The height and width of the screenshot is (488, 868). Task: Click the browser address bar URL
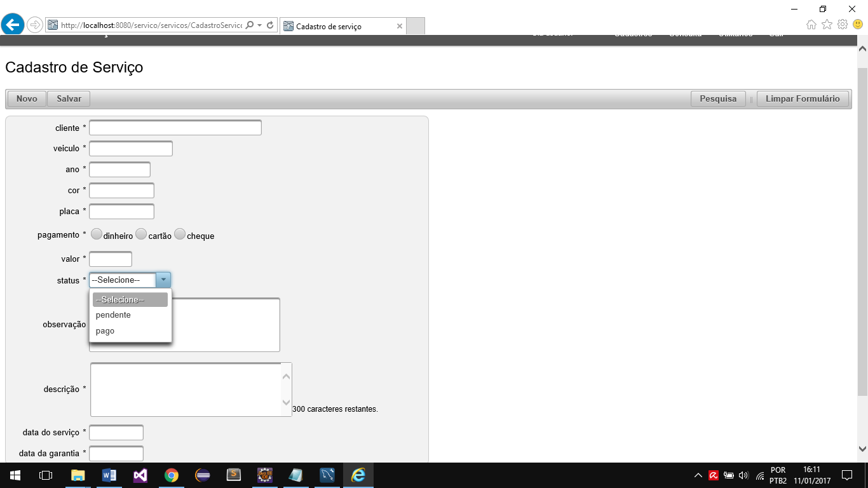click(x=151, y=25)
